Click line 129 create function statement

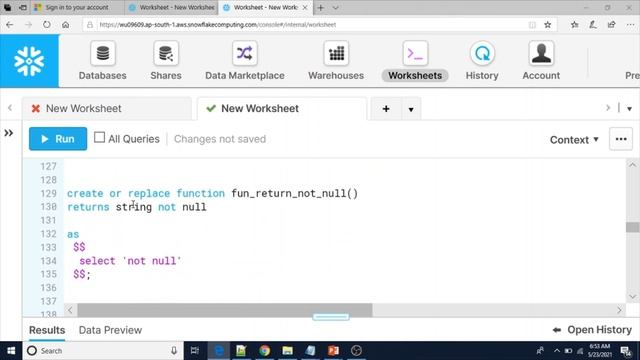pyautogui.click(x=212, y=193)
